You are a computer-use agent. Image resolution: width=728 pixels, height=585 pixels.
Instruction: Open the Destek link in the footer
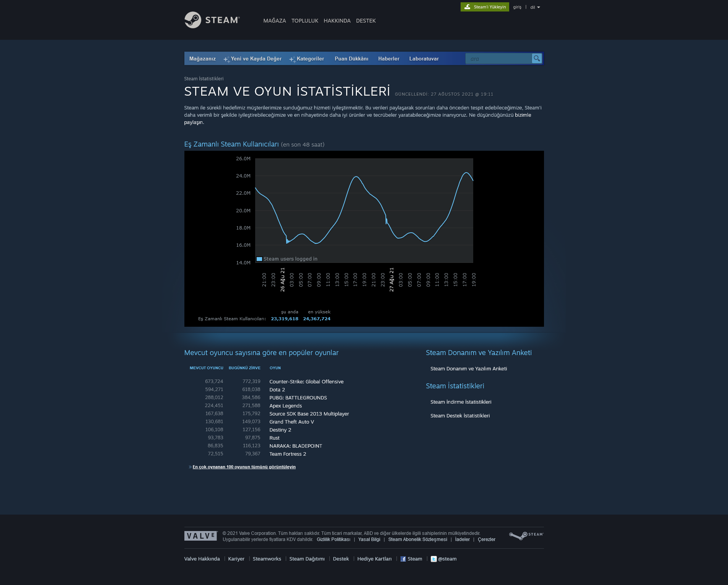(341, 559)
